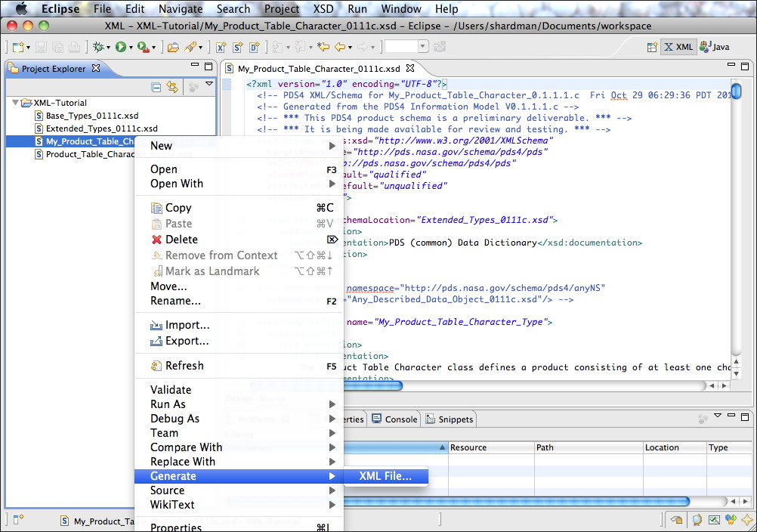Minimize the editor area

click(x=731, y=64)
